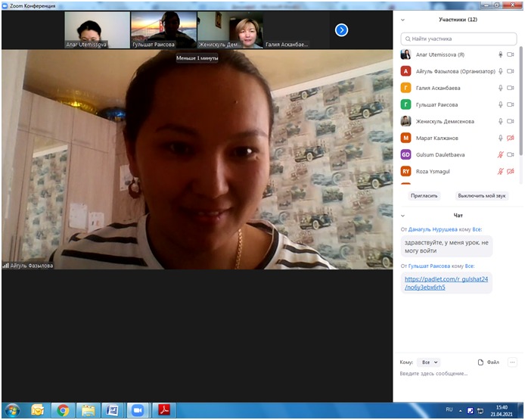This screenshot has height=420, width=525.
Task: Click Галия Асканбаева name in participants list
Action: 437,88
